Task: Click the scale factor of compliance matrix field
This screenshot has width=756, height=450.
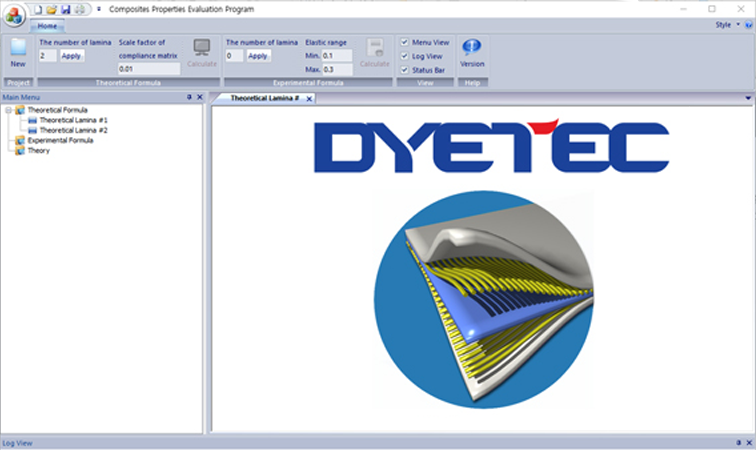Action: pos(149,69)
